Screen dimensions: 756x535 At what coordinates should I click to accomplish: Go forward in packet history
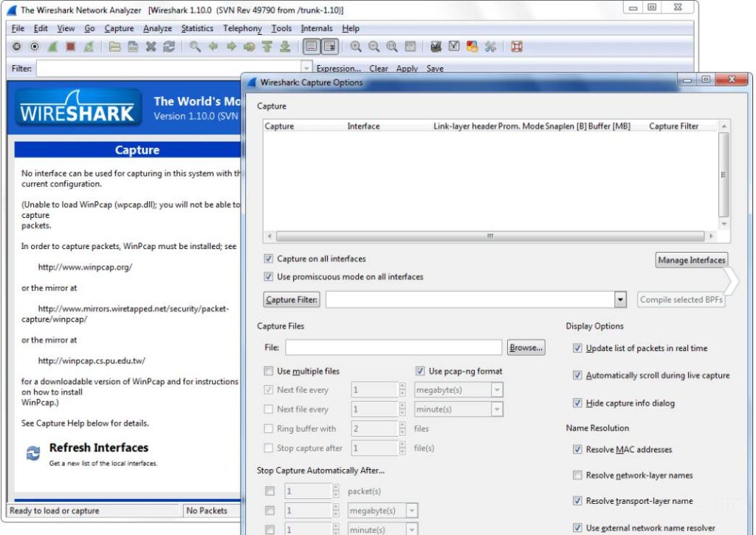coord(231,47)
